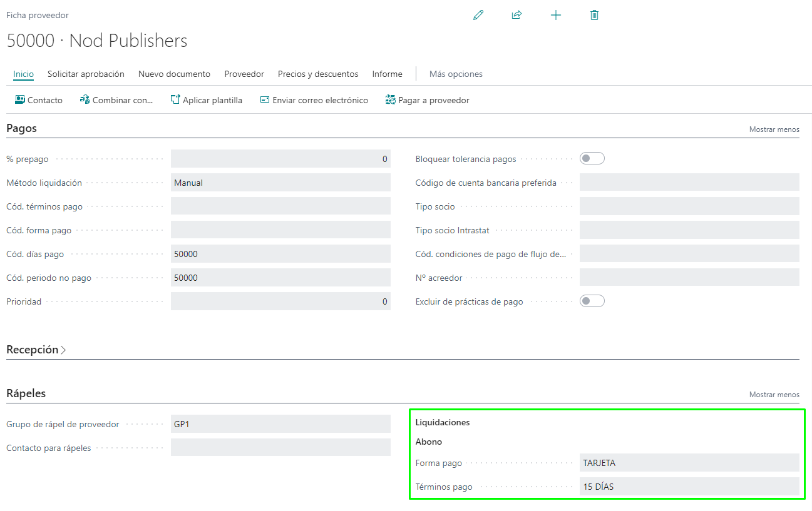Click the Cód. términos pago field

point(280,206)
